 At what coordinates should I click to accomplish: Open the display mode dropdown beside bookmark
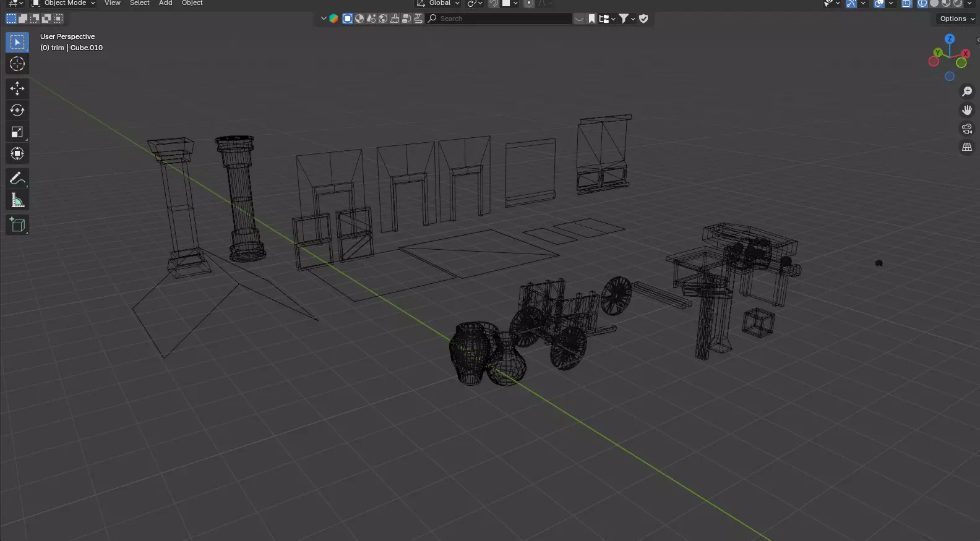tap(607, 19)
